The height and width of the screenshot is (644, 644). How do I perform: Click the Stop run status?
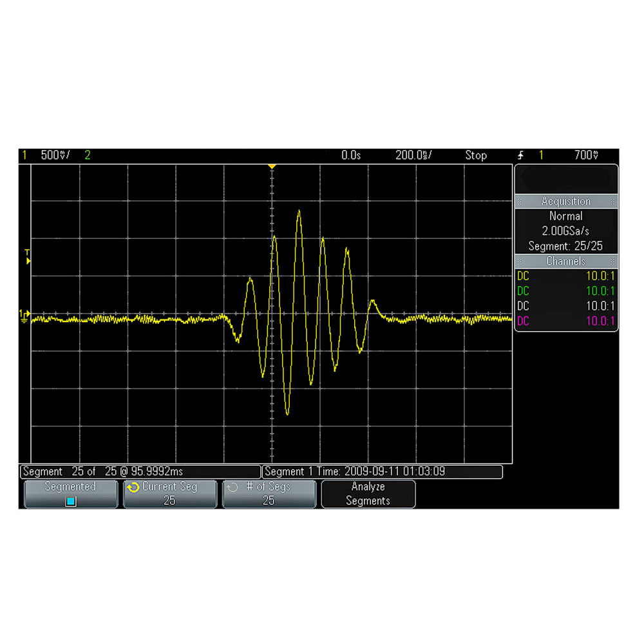click(476, 155)
